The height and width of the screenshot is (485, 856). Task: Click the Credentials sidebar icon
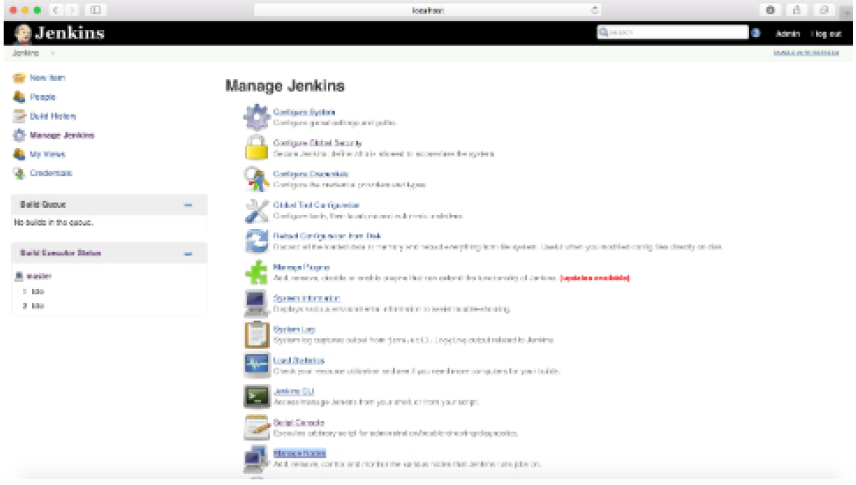pyautogui.click(x=19, y=173)
